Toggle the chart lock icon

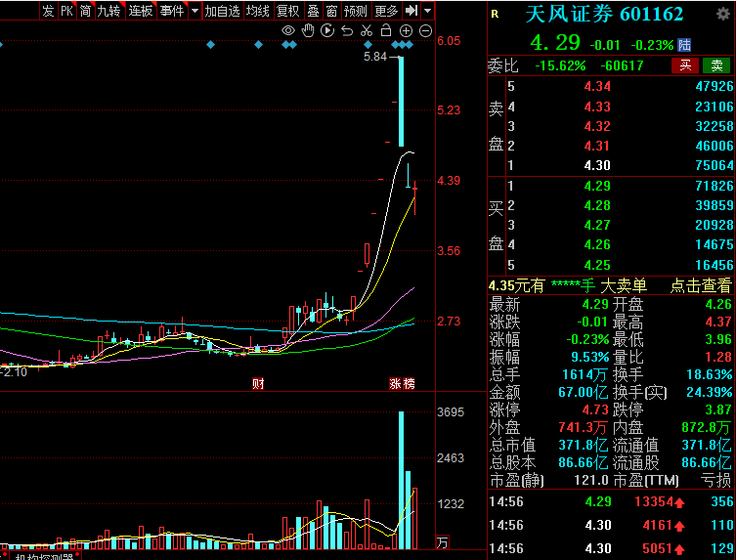[x=386, y=30]
